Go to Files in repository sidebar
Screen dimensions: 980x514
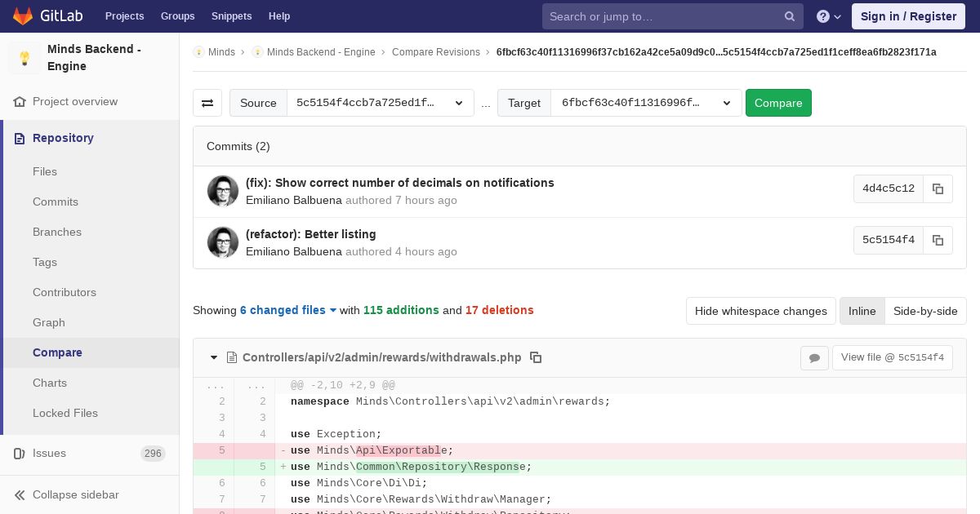[45, 171]
